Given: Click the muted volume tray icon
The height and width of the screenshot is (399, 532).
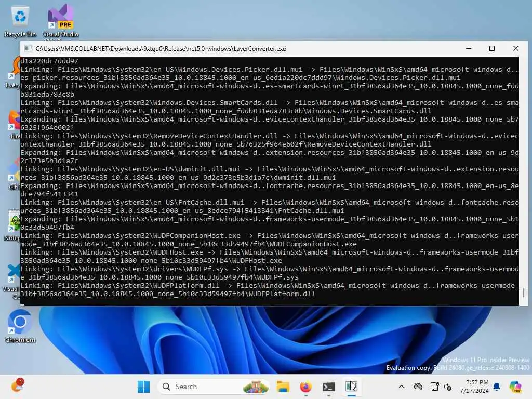Looking at the screenshot, I should [448, 387].
